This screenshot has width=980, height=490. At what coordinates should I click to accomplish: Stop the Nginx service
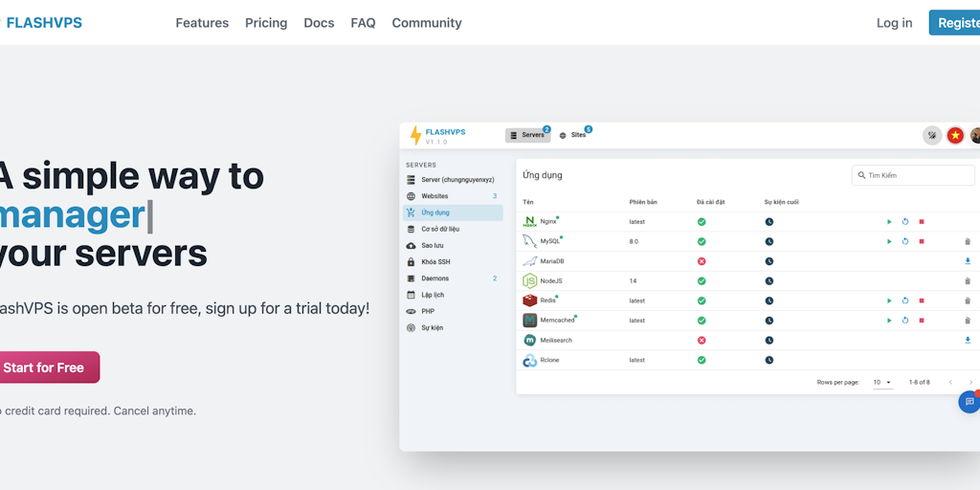pos(922,222)
